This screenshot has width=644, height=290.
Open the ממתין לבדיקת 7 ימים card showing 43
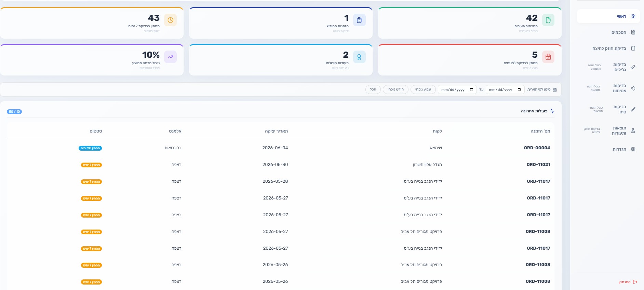(x=92, y=23)
